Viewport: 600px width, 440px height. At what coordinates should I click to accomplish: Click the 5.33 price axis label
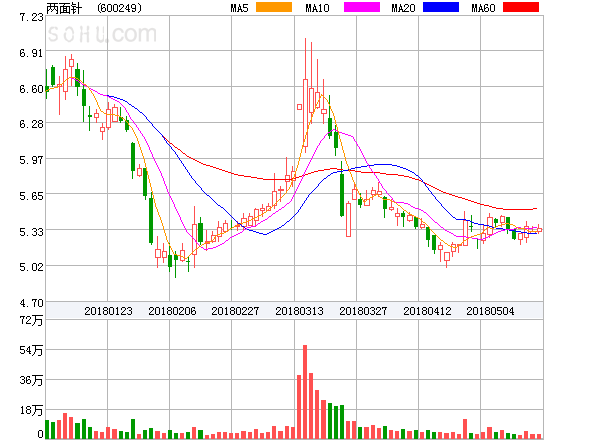pyautogui.click(x=31, y=232)
